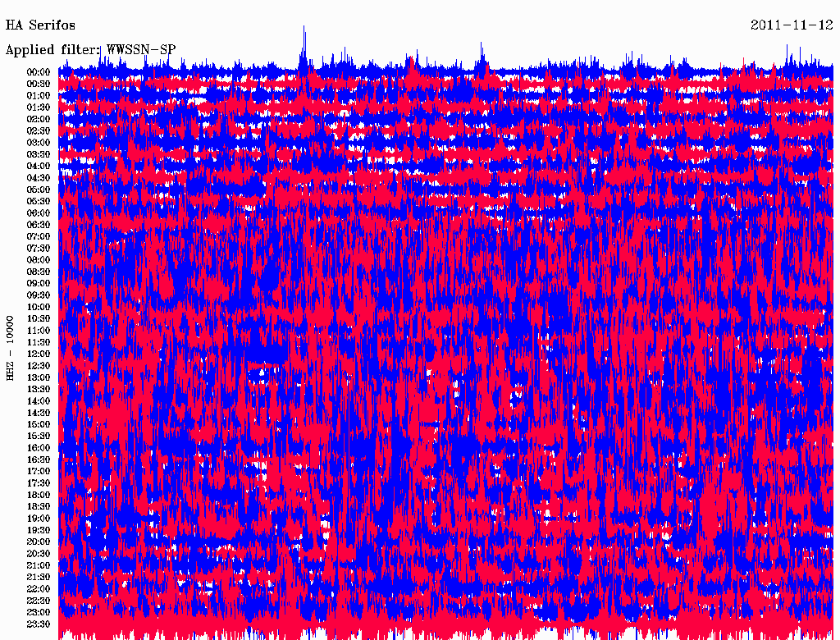Select the 15:30 time label
The width and height of the screenshot is (840, 640).
coord(39,437)
